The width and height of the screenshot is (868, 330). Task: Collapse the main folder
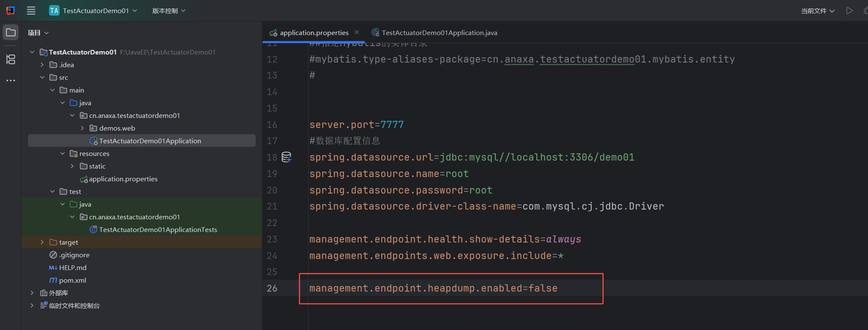tap(52, 90)
